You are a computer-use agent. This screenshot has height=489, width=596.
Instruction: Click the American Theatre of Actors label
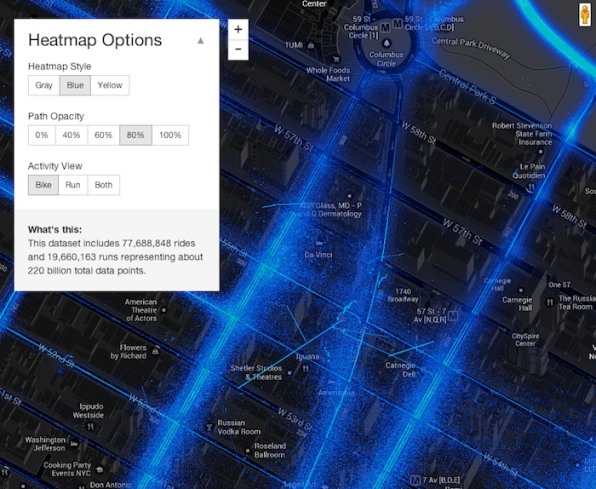141,310
